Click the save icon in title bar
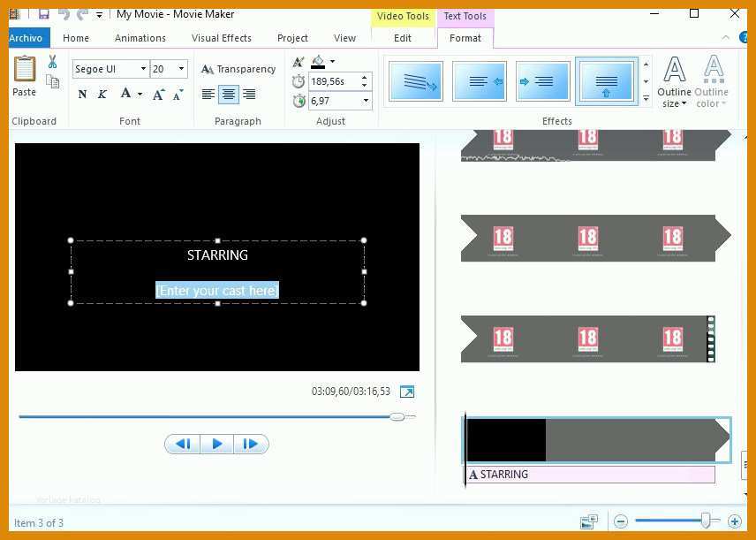This screenshot has height=540, width=756. click(44, 14)
